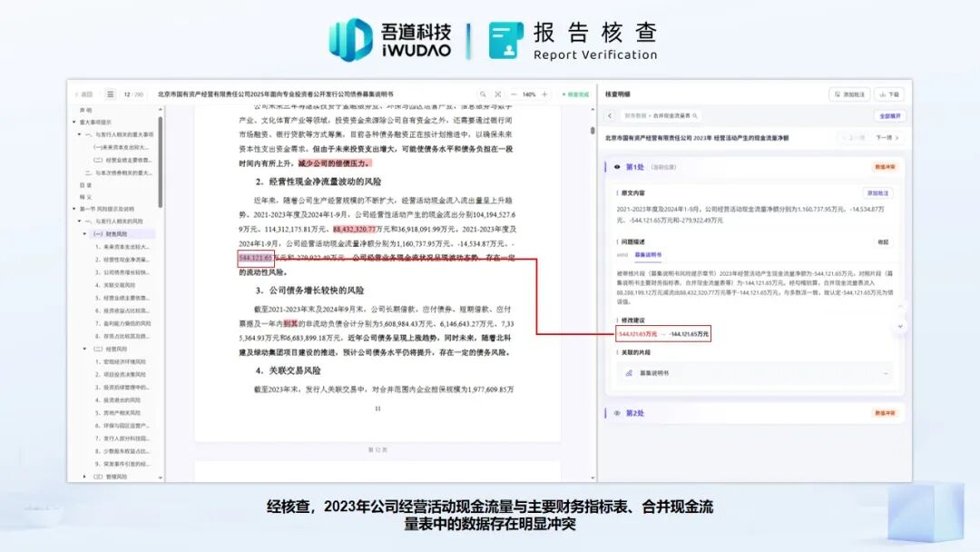Collapse 一、与发行人相关的重大事项 outline node
Image resolution: width=980 pixels, height=552 pixels.
(79, 134)
